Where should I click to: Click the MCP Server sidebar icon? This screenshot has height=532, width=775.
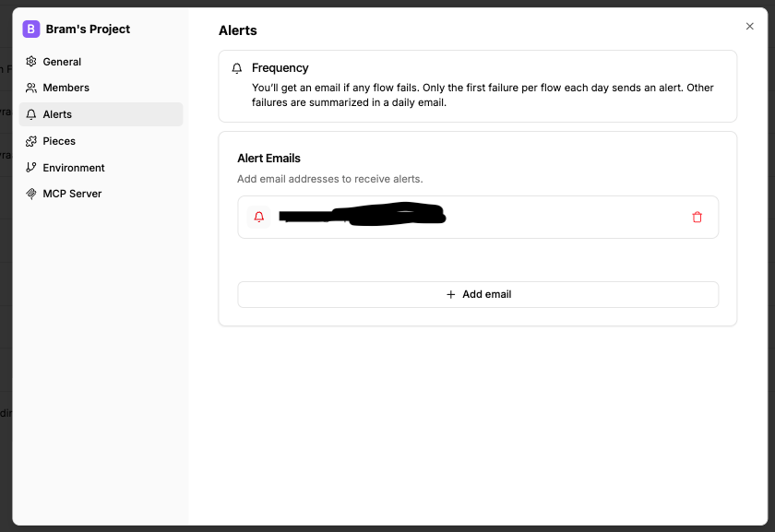click(31, 194)
